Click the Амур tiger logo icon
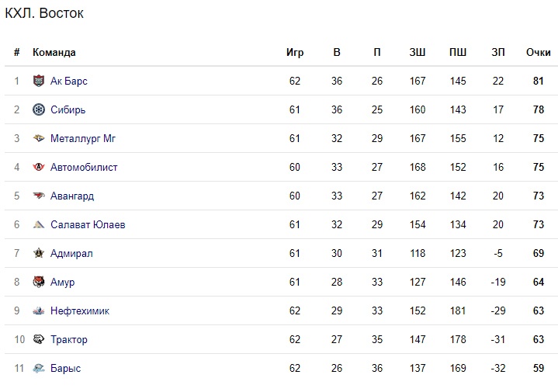This screenshot has width=558, height=392. click(x=39, y=282)
